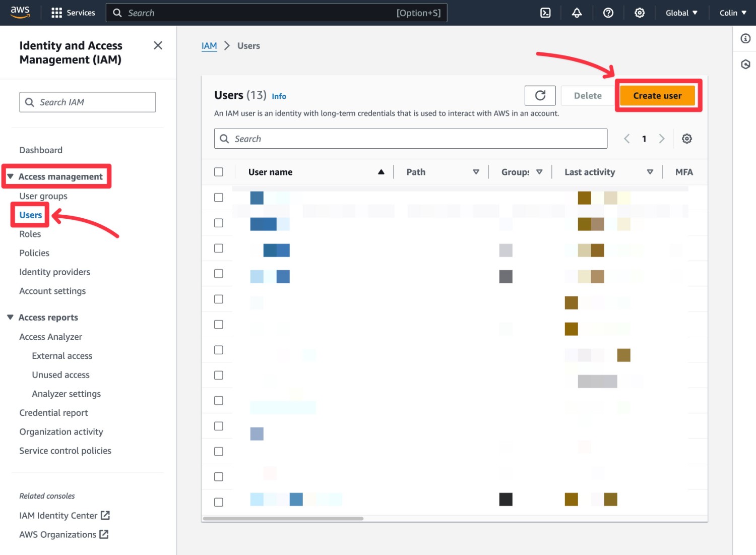Open the AWS home logo
The height and width of the screenshot is (555, 756).
20,12
